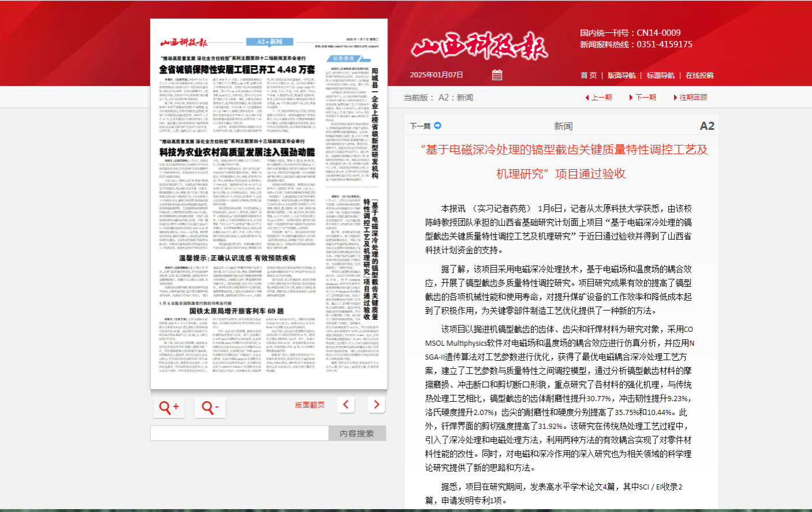Click the 山西科技报 header logo
Viewport: 812px width, 512px height.
tap(479, 46)
